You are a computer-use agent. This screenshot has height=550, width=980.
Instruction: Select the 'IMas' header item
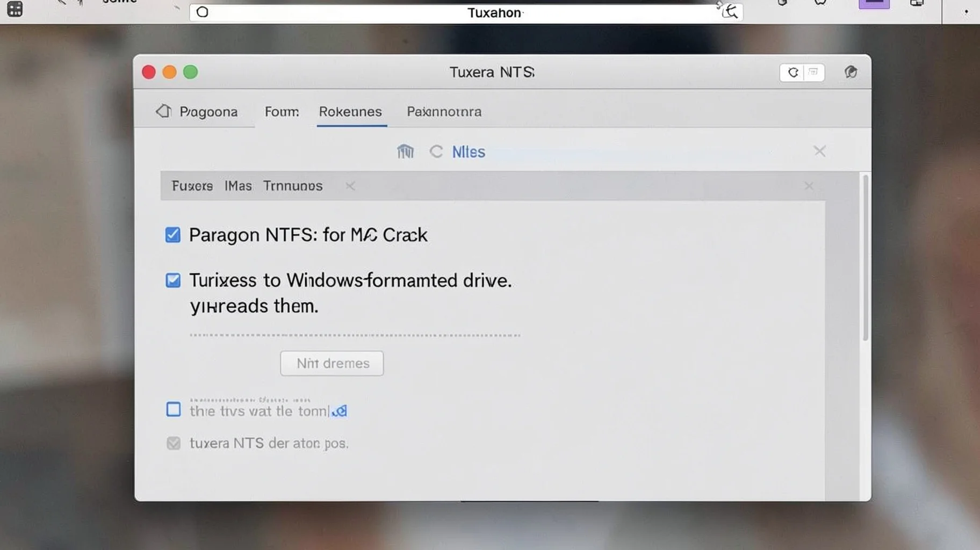[238, 186]
